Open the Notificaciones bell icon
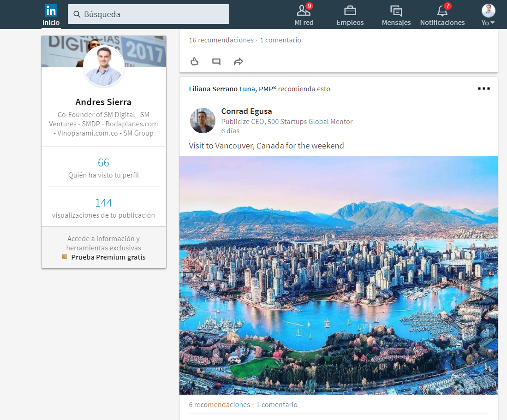The height and width of the screenshot is (420, 507). click(442, 11)
